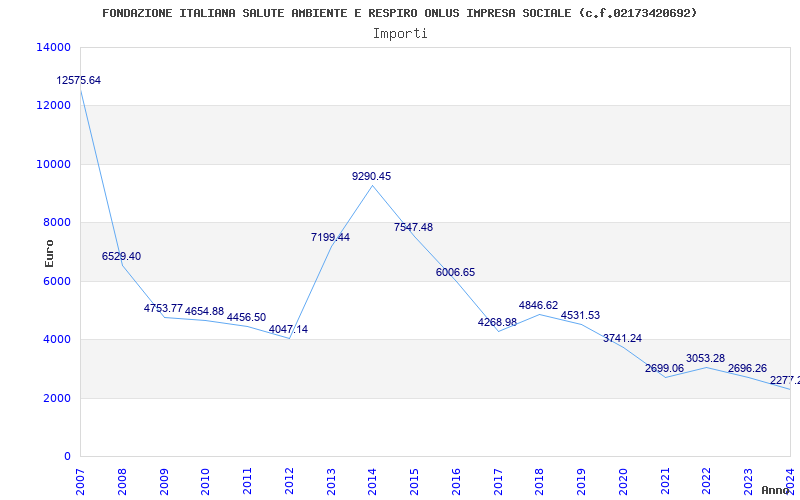Click the peak value 9290.45
800x500 pixels.
(x=371, y=176)
